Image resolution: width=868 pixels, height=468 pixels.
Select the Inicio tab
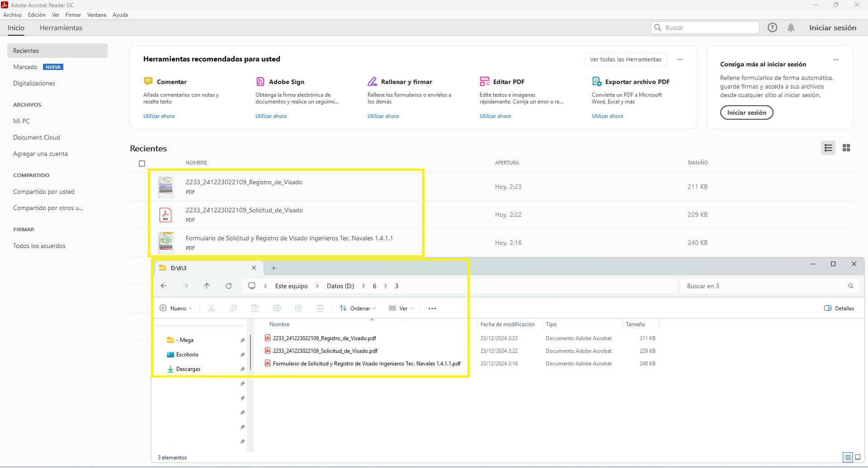point(16,28)
